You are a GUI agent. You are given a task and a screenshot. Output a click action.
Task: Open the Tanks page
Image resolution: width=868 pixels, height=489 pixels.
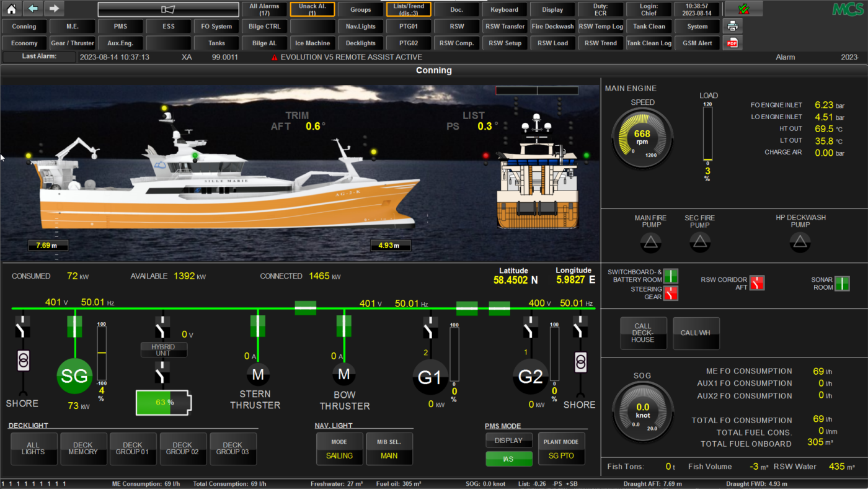pyautogui.click(x=216, y=43)
